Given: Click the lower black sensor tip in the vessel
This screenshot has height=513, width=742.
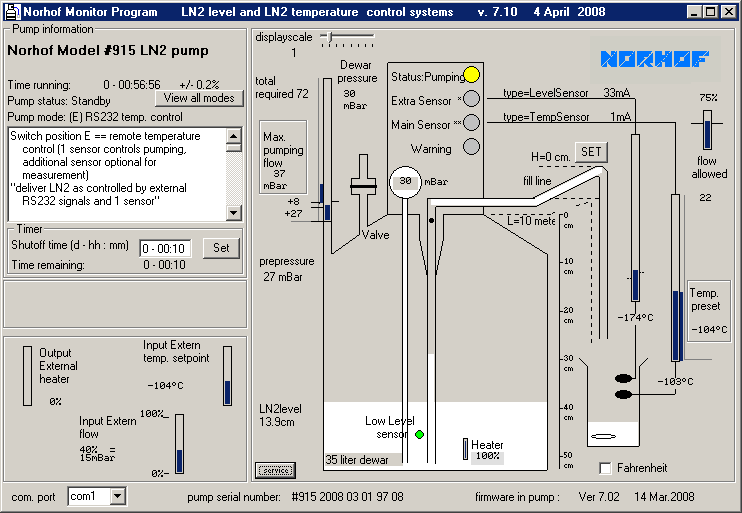Looking at the screenshot, I should (624, 394).
